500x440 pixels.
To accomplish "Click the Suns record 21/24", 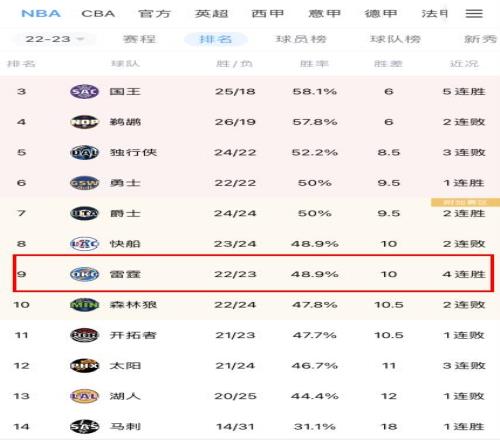I will pyautogui.click(x=235, y=366).
